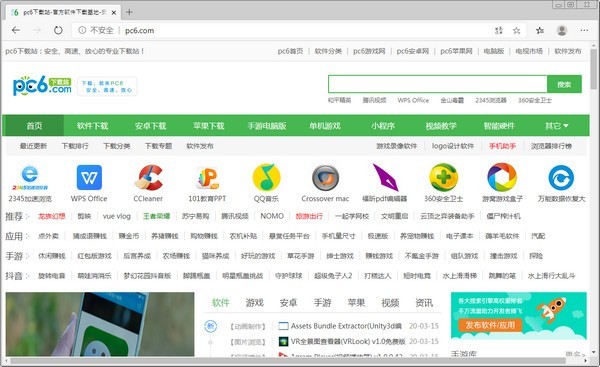Close the pc6下载站 browser tab

114,13
